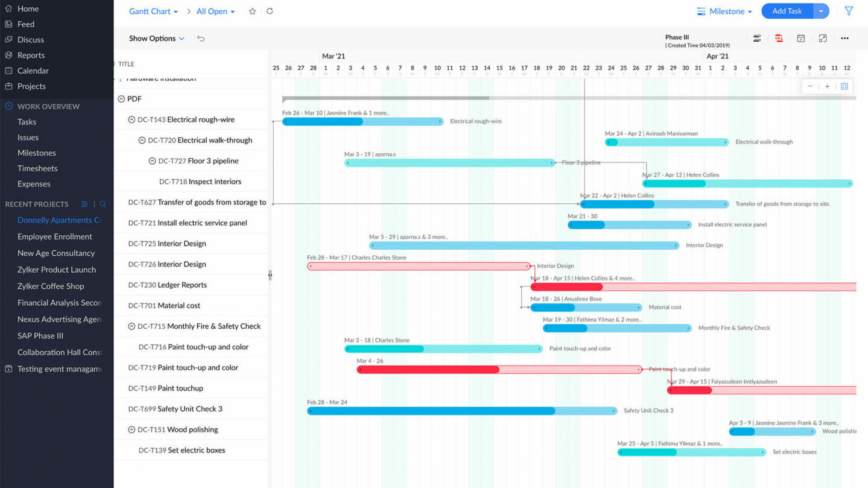The width and height of the screenshot is (868, 488).
Task: Open Issues in Work Overview
Action: point(28,138)
